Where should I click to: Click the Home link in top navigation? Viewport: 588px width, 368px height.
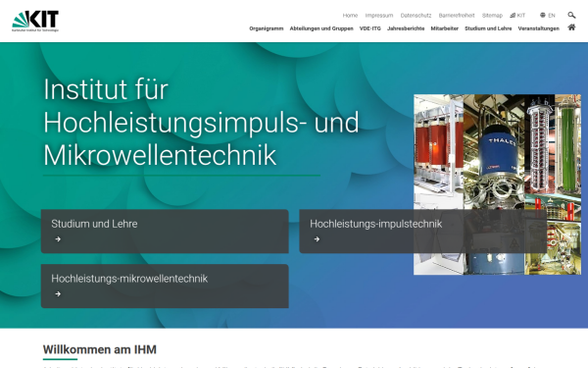[x=350, y=16]
